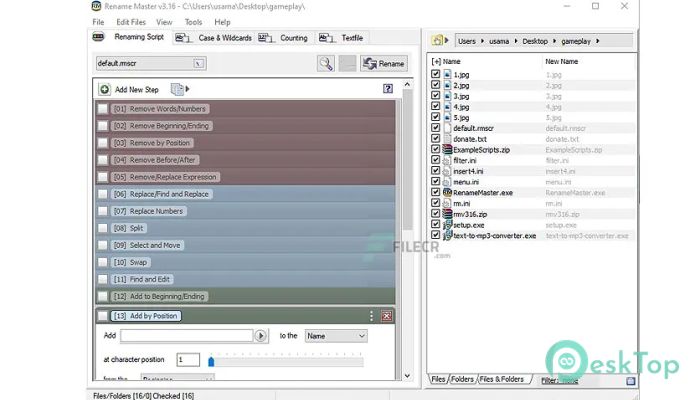Expand the arrow after usama in path
700x400 pixels.
pos(516,41)
